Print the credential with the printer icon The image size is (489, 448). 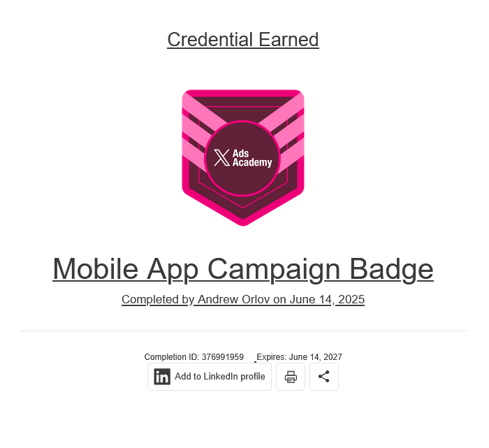(x=291, y=377)
